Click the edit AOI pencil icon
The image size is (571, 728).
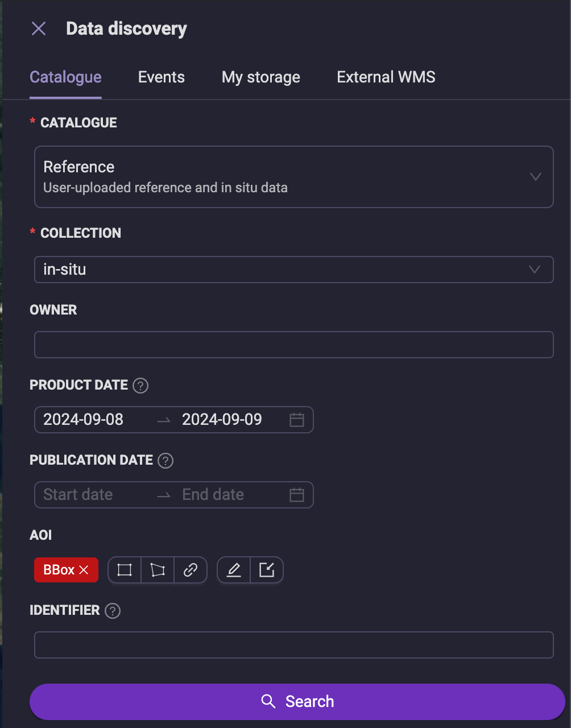(234, 570)
